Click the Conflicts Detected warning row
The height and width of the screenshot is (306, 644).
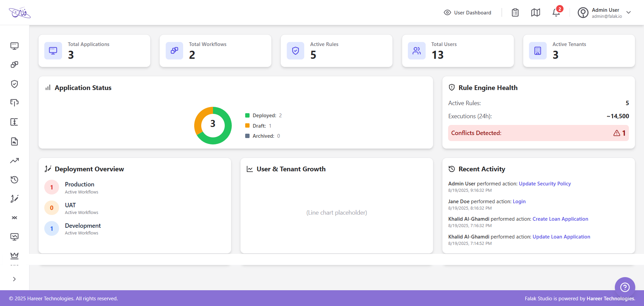coord(538,133)
